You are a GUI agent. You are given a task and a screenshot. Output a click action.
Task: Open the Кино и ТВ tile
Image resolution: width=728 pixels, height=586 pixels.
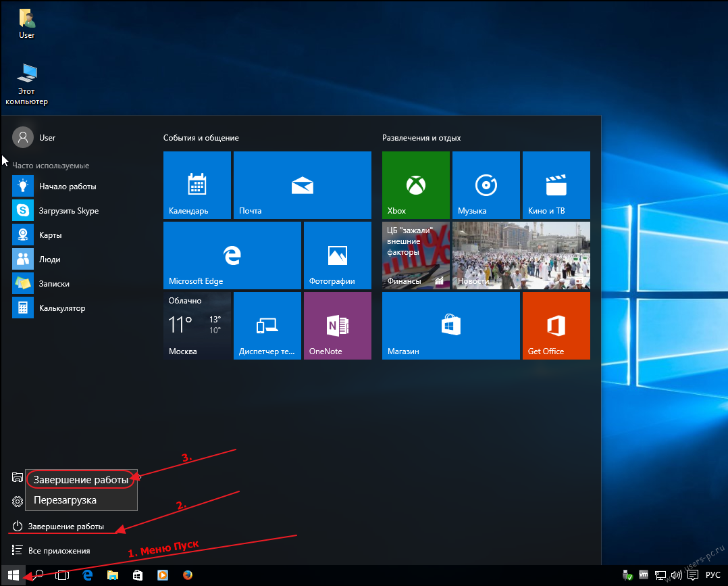coord(556,185)
